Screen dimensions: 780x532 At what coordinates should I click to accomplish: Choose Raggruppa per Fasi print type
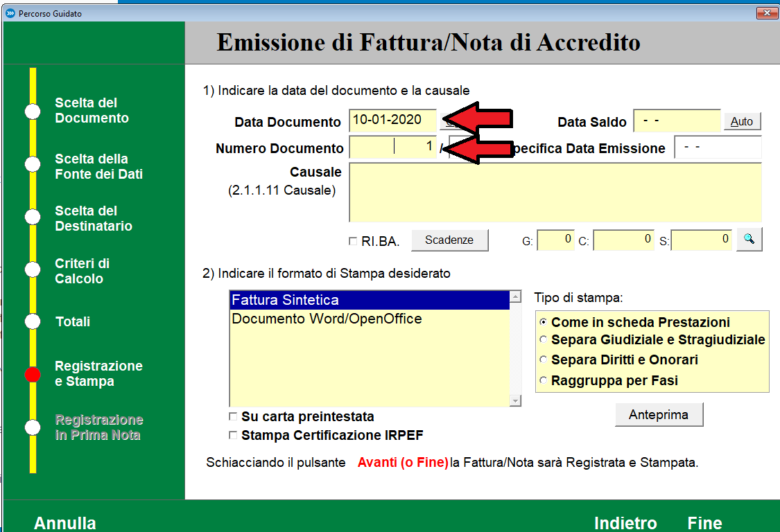(544, 380)
